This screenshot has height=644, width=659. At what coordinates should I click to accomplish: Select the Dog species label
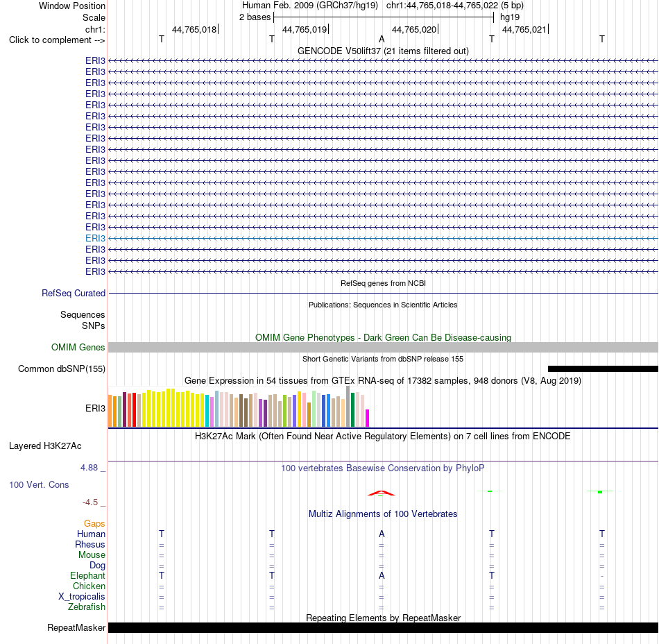[97, 566]
